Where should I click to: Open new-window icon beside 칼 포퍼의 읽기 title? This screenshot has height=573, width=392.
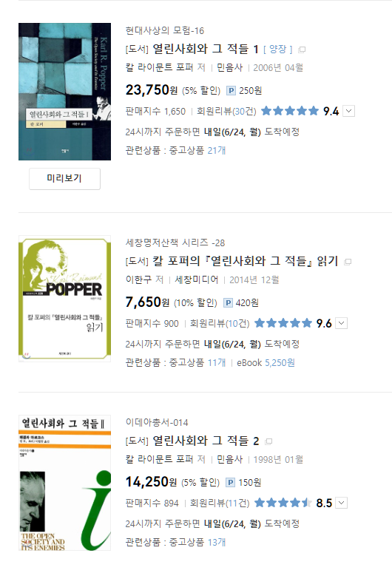[x=348, y=262]
